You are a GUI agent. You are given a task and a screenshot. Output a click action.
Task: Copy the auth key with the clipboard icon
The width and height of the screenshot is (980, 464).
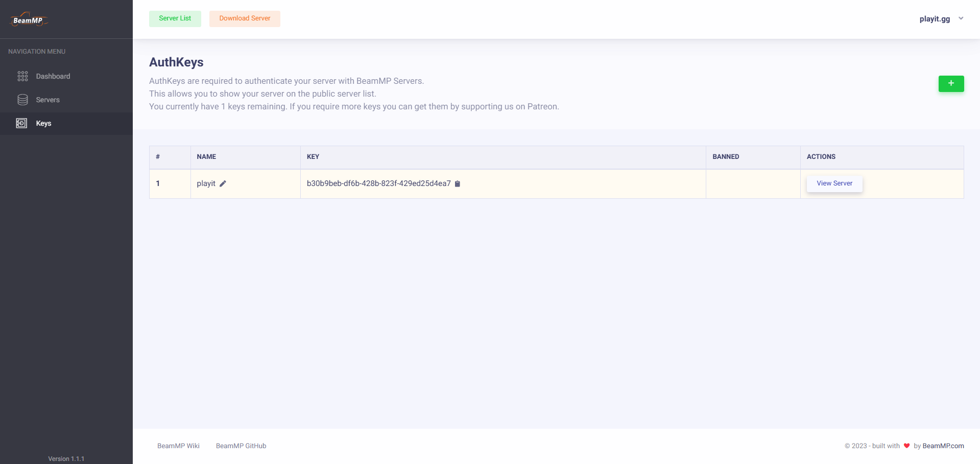click(x=458, y=184)
